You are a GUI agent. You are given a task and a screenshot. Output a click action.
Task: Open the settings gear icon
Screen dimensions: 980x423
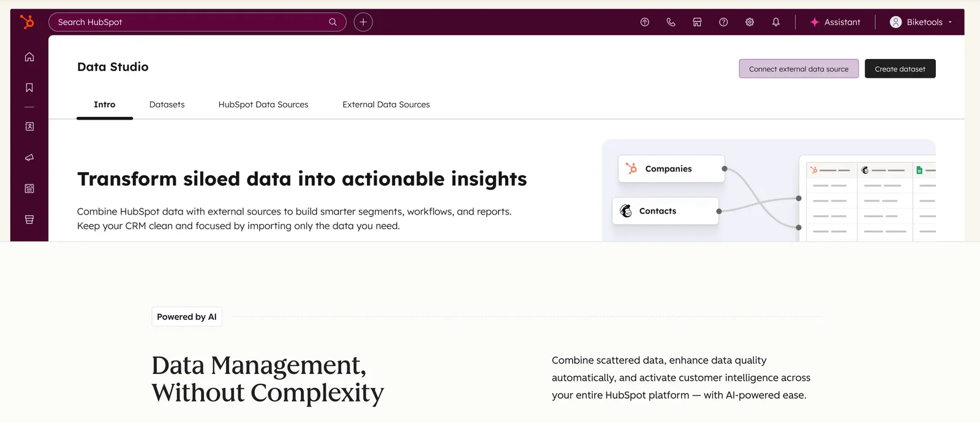pos(750,22)
